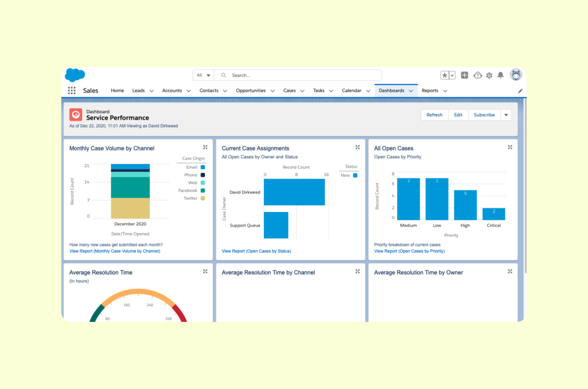Image resolution: width=588 pixels, height=389 pixels.
Task: Open global actions plus icon
Action: point(465,75)
